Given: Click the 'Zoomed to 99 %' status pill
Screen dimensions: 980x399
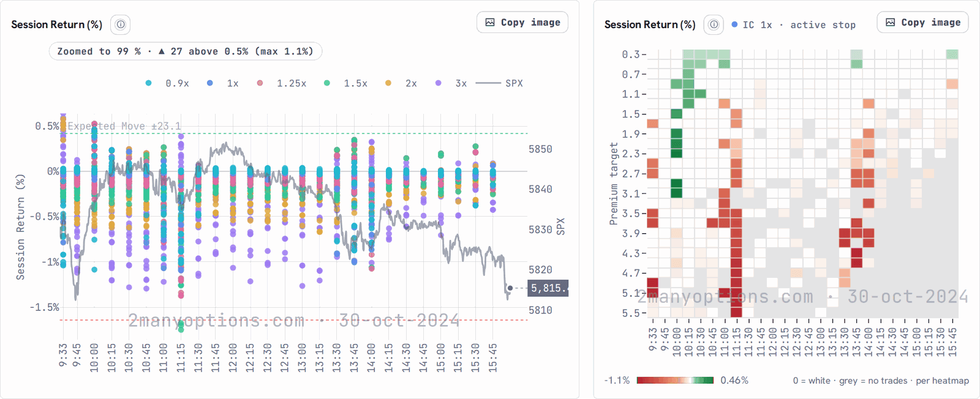Looking at the screenshot, I should (x=185, y=51).
